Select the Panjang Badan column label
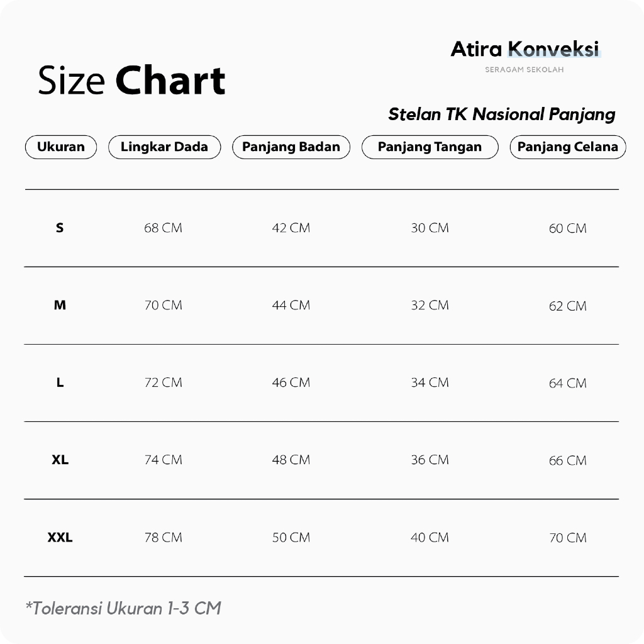The width and height of the screenshot is (644, 644). [291, 147]
